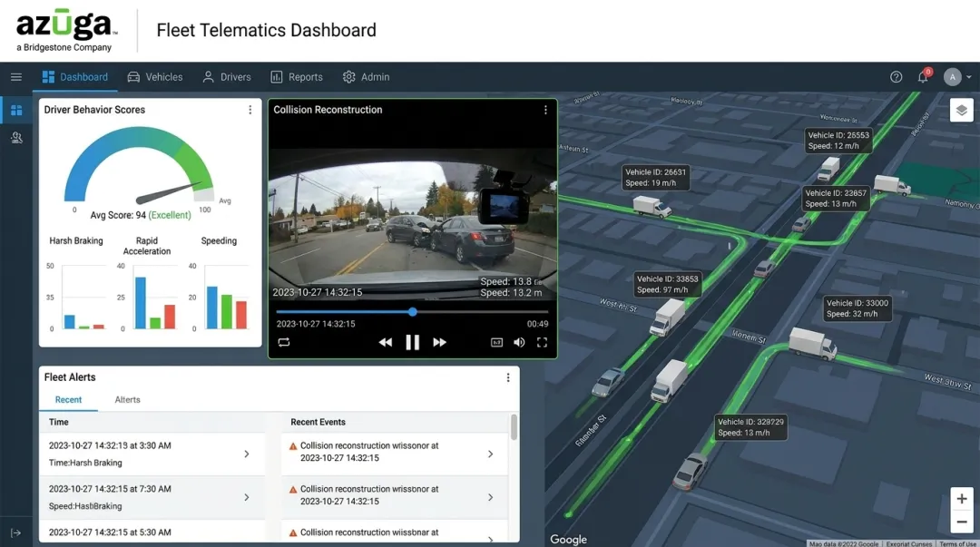Open the notifications bell
The height and width of the screenshot is (547, 980).
[x=923, y=77]
